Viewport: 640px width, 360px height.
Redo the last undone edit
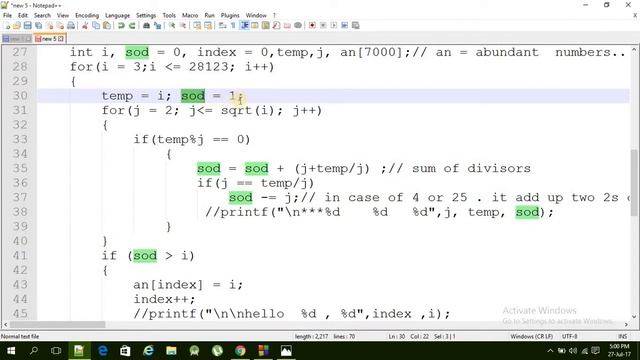click(132, 25)
